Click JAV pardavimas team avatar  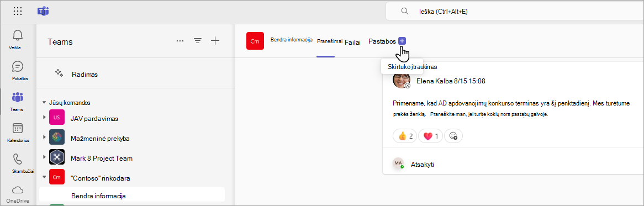[x=57, y=118]
